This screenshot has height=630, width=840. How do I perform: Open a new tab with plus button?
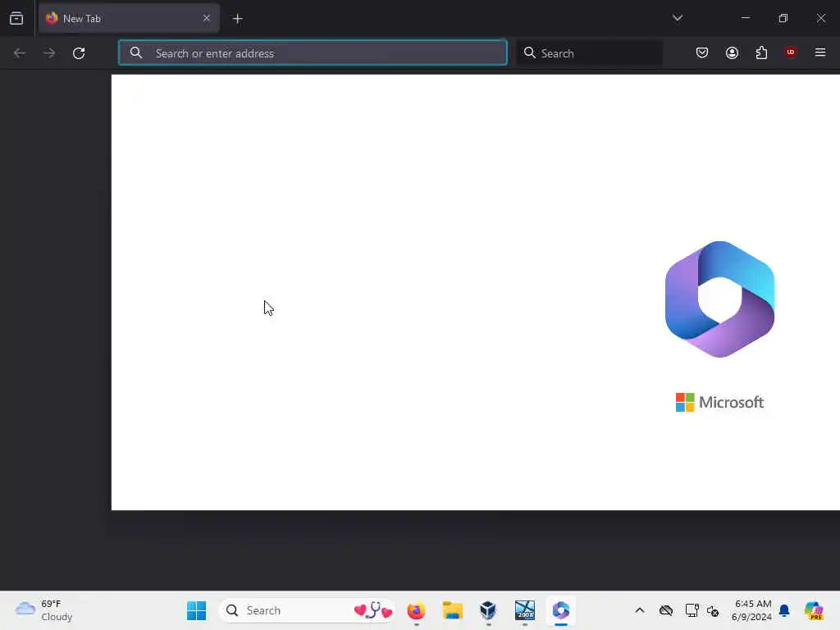click(x=238, y=19)
